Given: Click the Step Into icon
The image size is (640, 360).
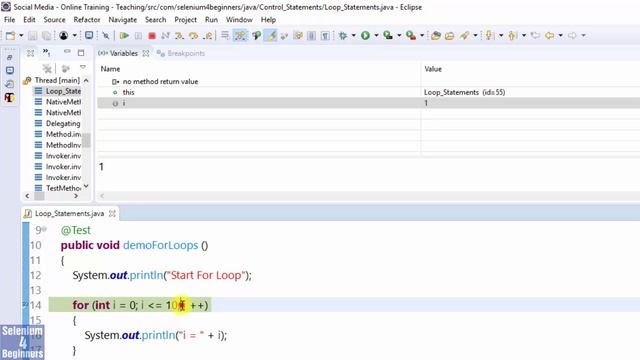Looking at the screenshot, I should (179, 36).
